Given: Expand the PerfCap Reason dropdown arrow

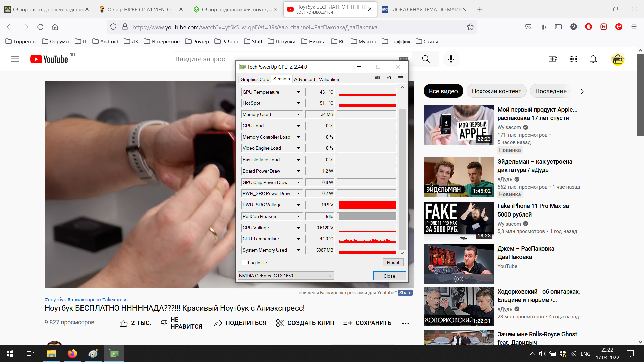Looking at the screenshot, I should point(298,216).
